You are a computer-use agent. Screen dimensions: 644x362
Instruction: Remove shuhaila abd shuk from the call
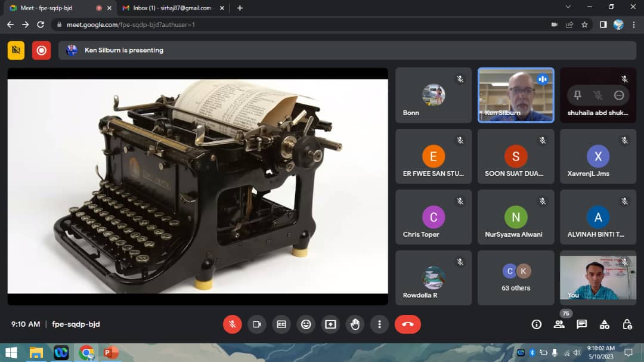(619, 95)
